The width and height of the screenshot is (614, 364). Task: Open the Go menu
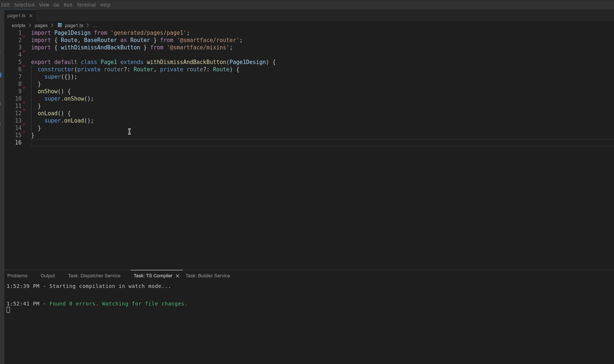[56, 5]
